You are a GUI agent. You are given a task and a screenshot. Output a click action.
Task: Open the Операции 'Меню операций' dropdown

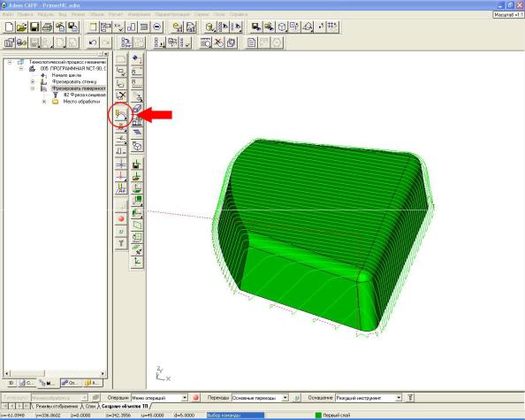(185, 398)
